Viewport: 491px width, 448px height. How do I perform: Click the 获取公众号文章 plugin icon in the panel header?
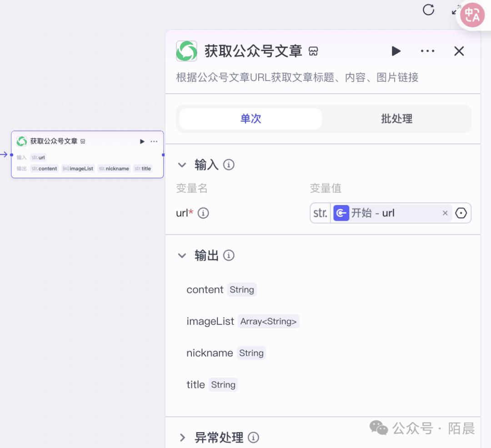[x=187, y=51]
